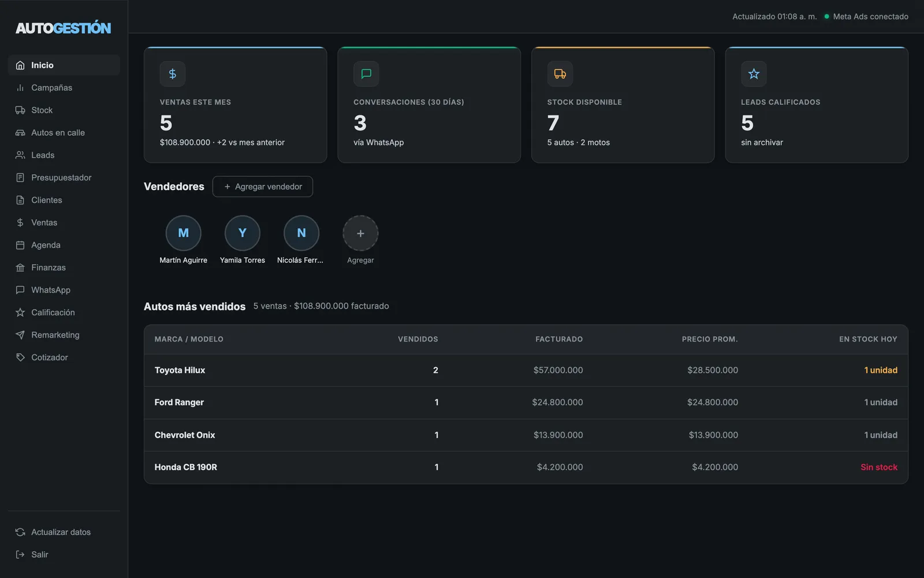Click the Actualizado 01:08 a. m. timestamp
This screenshot has height=578, width=924.
click(x=774, y=17)
